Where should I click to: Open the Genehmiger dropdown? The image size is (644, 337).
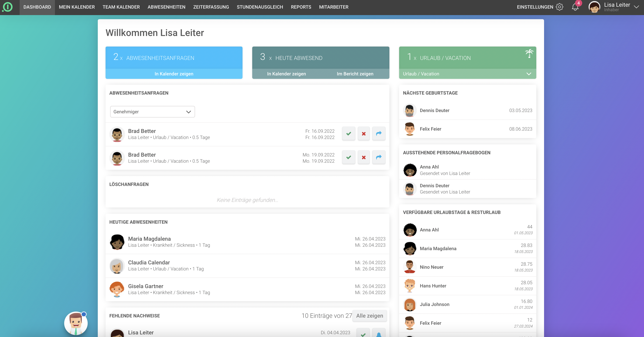[152, 112]
